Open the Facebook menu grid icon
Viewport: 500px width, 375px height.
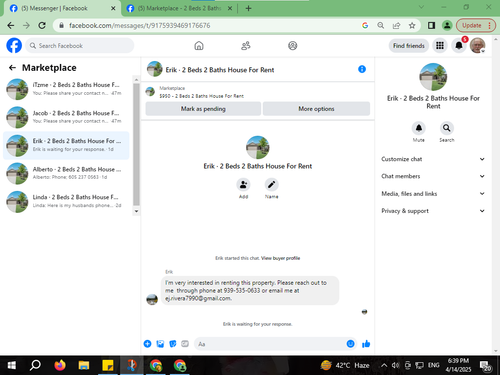pos(440,45)
